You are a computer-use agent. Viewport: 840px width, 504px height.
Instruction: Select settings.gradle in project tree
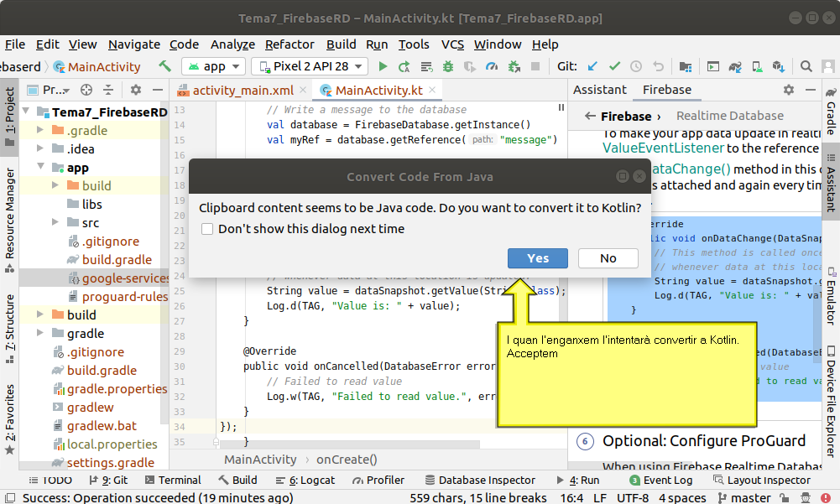(103, 462)
